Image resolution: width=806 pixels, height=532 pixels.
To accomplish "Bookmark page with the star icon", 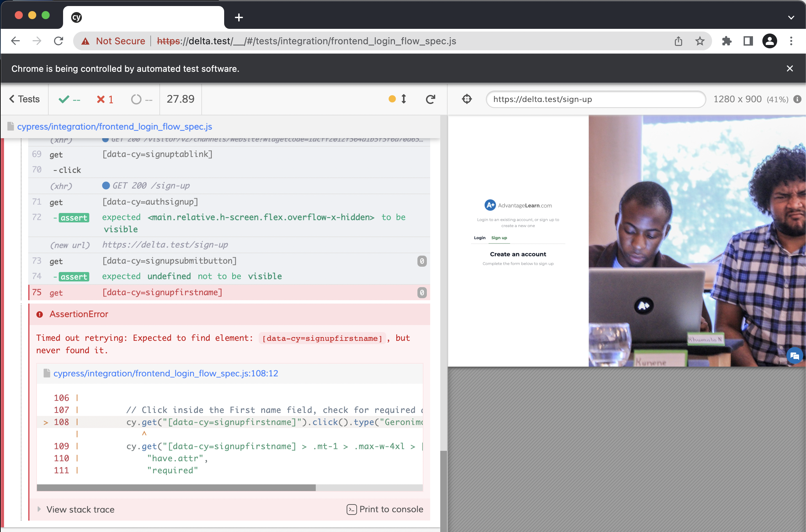I will click(x=699, y=41).
